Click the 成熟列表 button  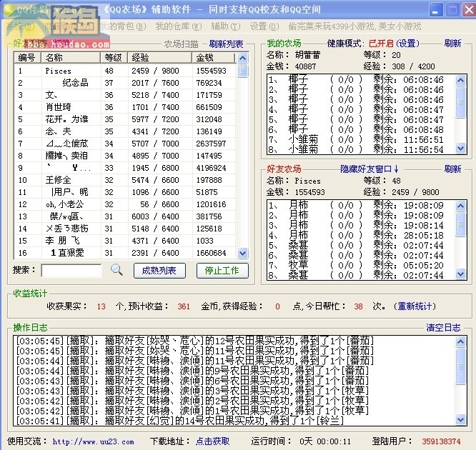[x=159, y=271]
